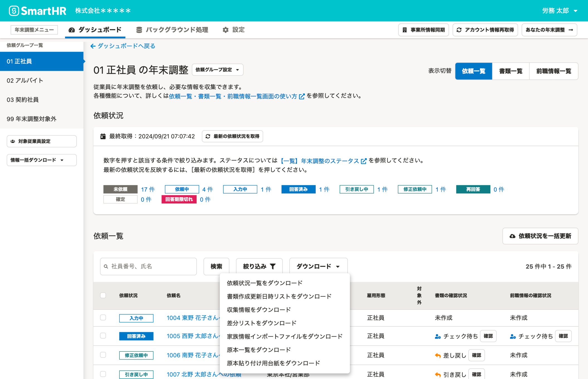Choose 原本一覧をダウンロード
The height and width of the screenshot is (379, 588).
point(285,350)
